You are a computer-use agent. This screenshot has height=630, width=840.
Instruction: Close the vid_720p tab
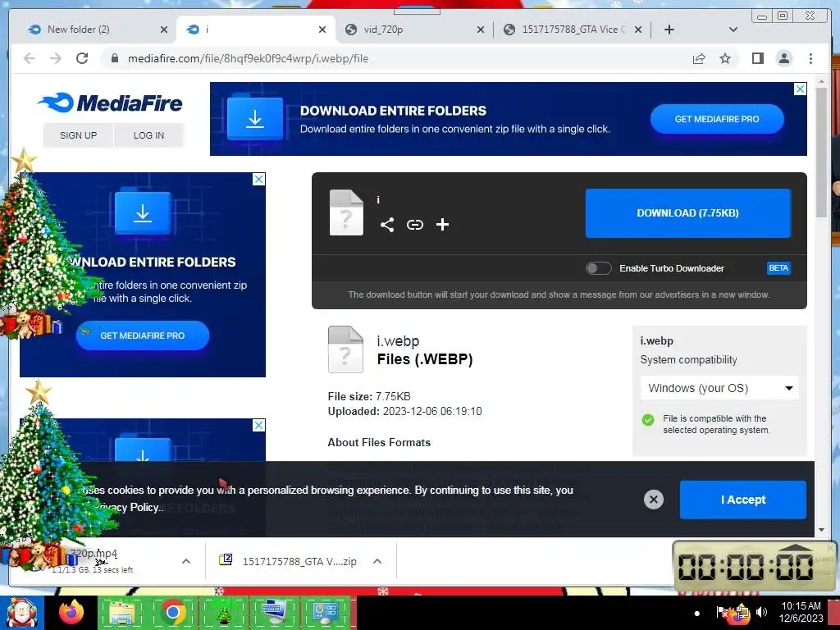click(481, 30)
